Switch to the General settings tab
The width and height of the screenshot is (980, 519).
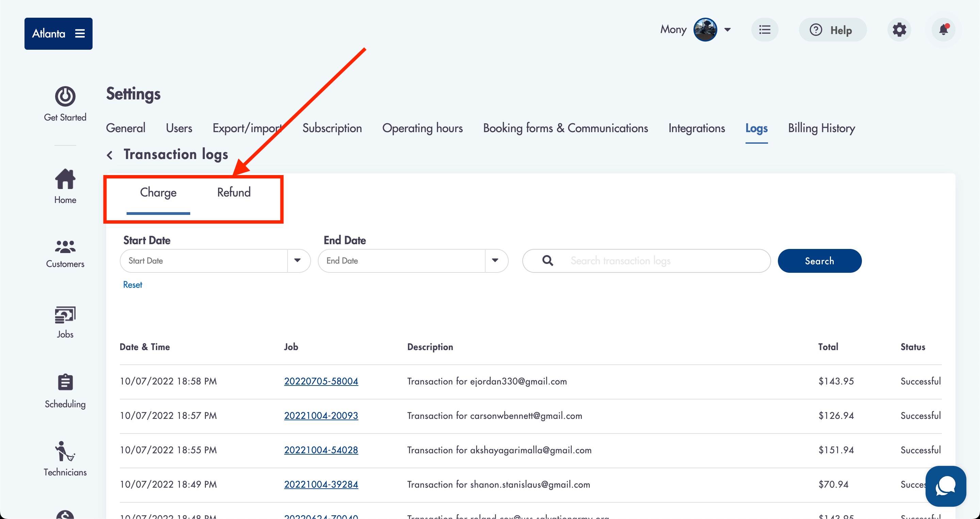[126, 128]
